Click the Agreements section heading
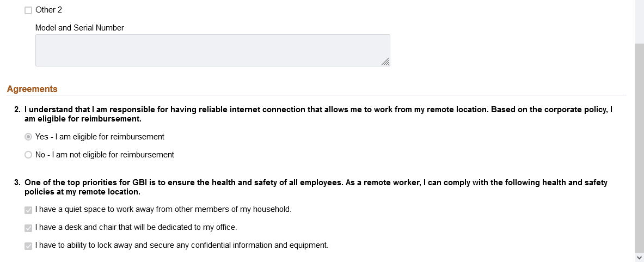This screenshot has width=644, height=262. click(32, 89)
